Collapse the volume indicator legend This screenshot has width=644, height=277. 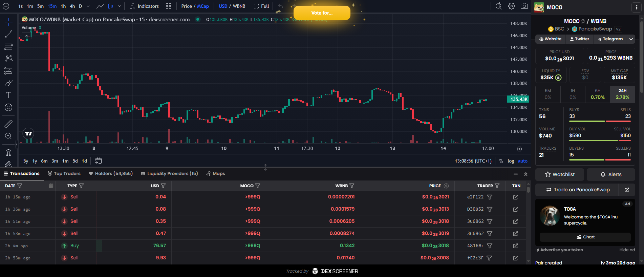tap(26, 36)
